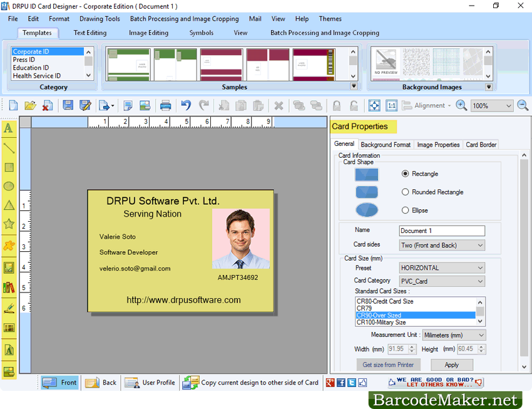
Task: Open the Themes menu
Action: click(x=330, y=19)
